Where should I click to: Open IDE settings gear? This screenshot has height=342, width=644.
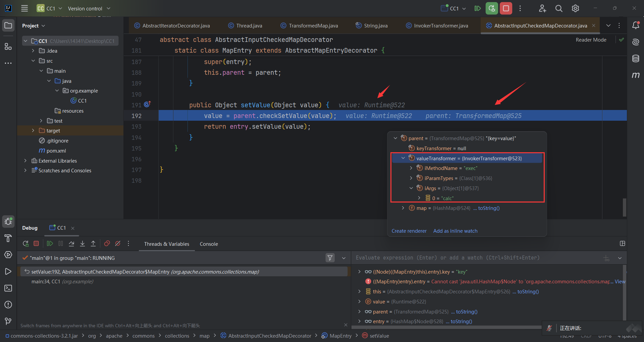575,8
